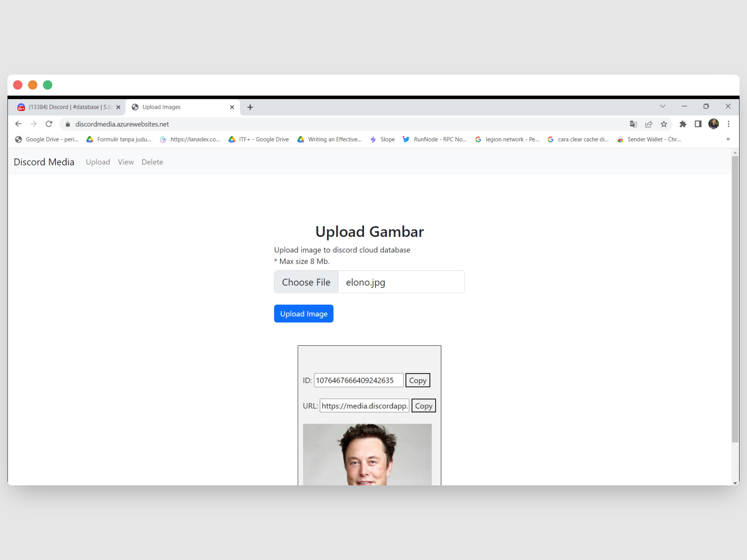Toggle the browser side panel icon
Viewport: 747px width, 560px height.
(698, 124)
